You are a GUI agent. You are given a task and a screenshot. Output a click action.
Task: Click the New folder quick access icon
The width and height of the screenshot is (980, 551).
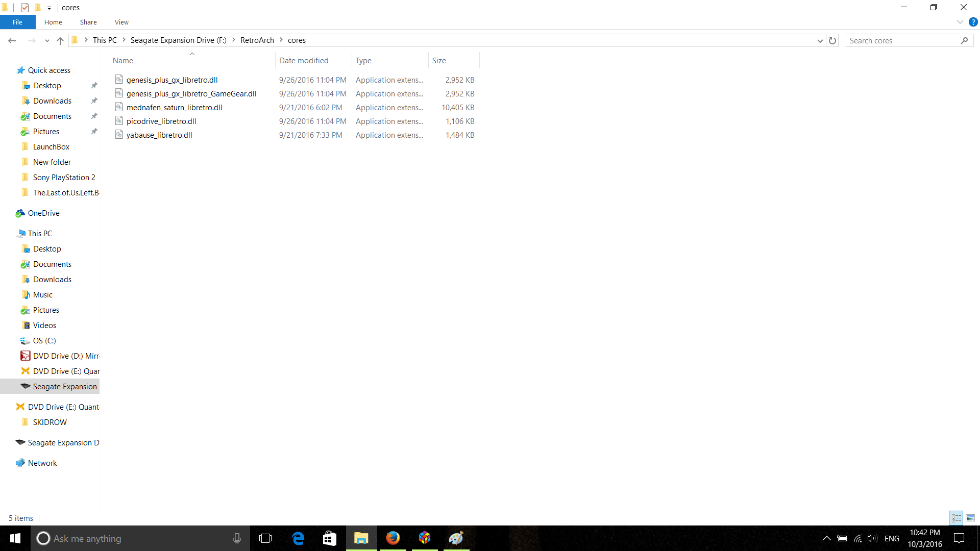click(x=37, y=8)
